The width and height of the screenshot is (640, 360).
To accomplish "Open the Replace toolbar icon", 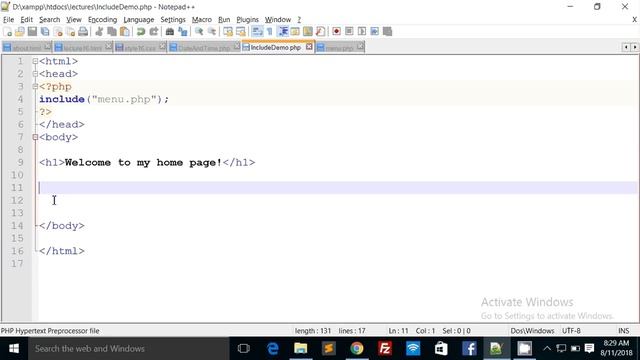I will point(182,31).
